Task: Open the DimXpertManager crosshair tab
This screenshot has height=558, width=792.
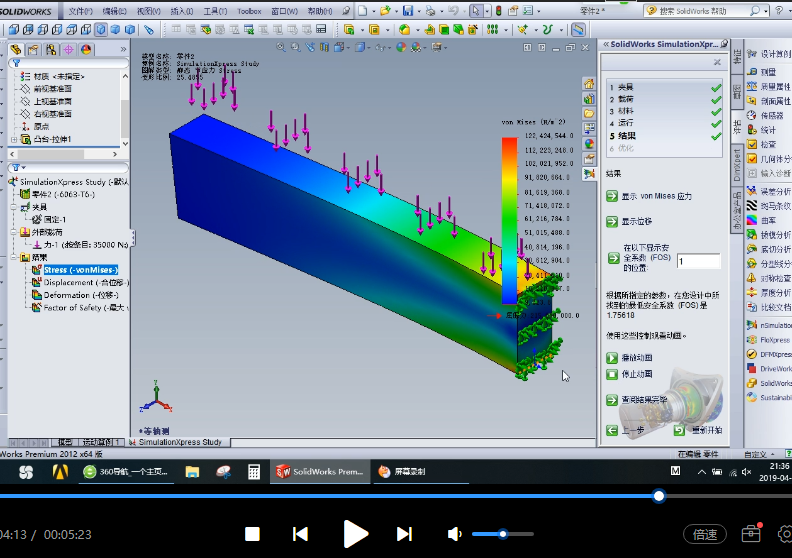Action: (x=68, y=49)
